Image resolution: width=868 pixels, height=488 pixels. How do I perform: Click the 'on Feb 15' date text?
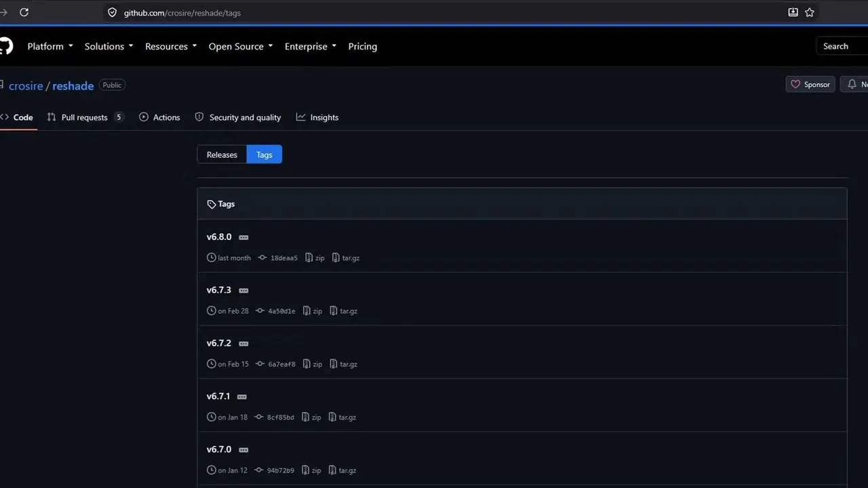coord(233,364)
